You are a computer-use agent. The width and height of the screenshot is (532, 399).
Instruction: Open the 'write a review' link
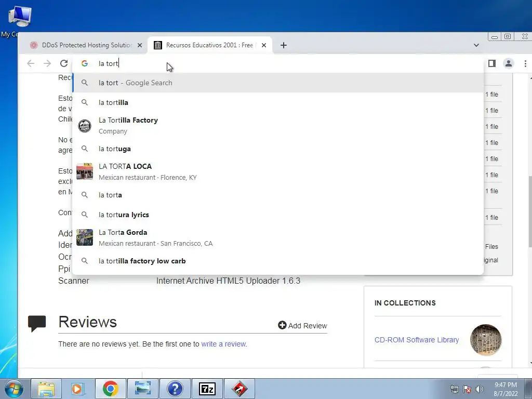point(223,344)
